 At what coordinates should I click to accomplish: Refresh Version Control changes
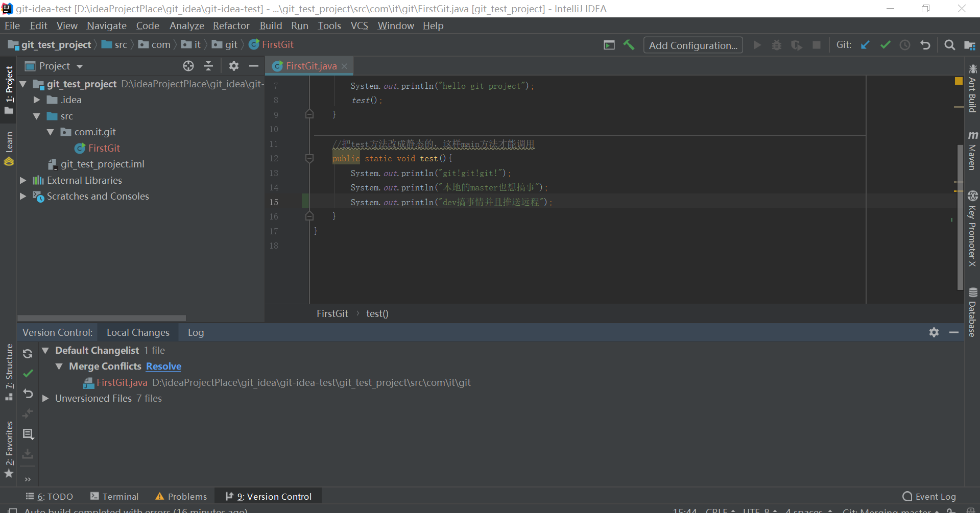coord(28,353)
